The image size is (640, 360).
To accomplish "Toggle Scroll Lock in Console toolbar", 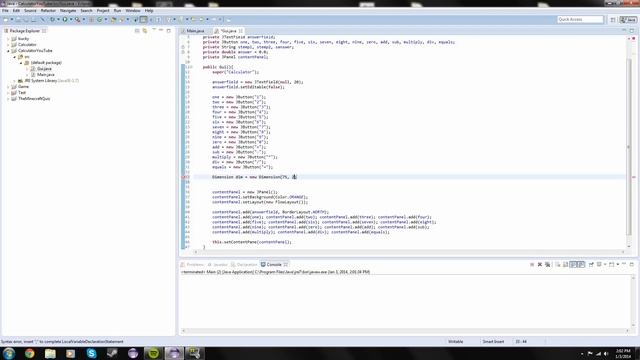I will (x=565, y=264).
